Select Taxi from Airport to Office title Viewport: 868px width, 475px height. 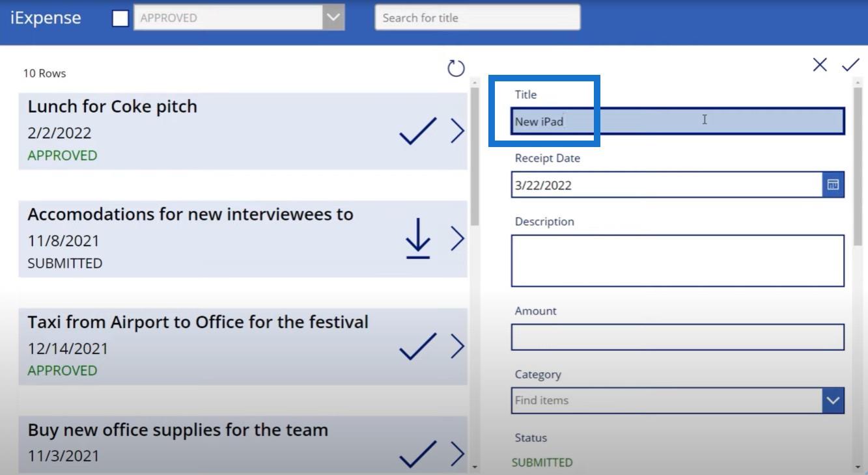pyautogui.click(x=198, y=322)
